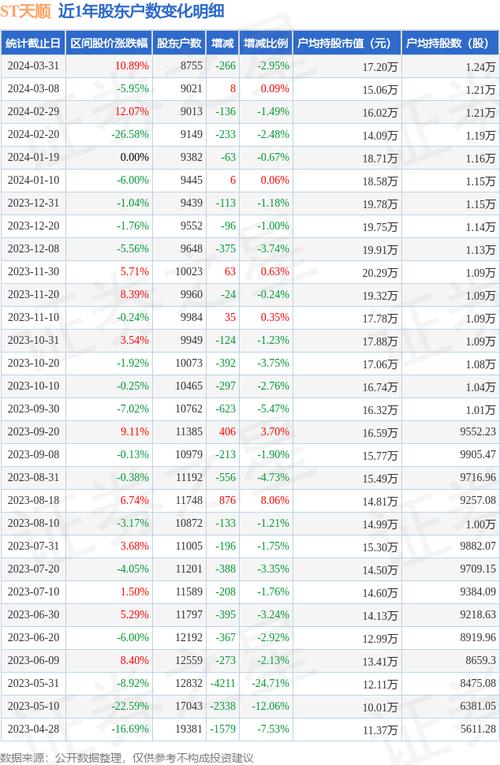Select the 股东户数 column header

click(179, 43)
